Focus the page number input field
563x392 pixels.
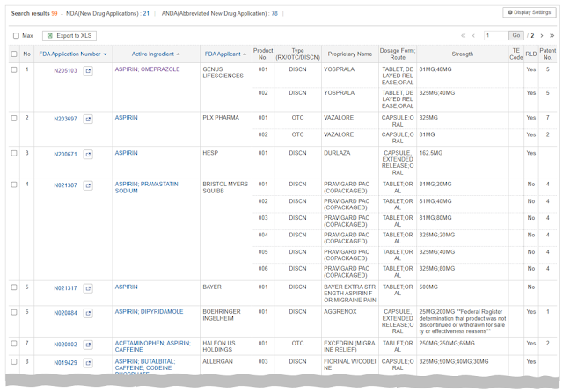pos(496,35)
